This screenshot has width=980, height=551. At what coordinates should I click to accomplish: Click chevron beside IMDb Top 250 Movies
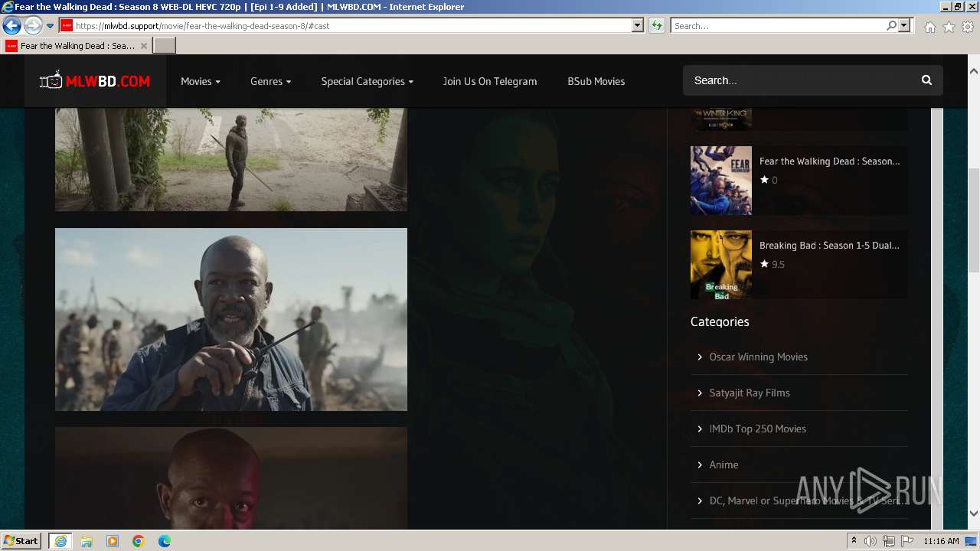[700, 429]
